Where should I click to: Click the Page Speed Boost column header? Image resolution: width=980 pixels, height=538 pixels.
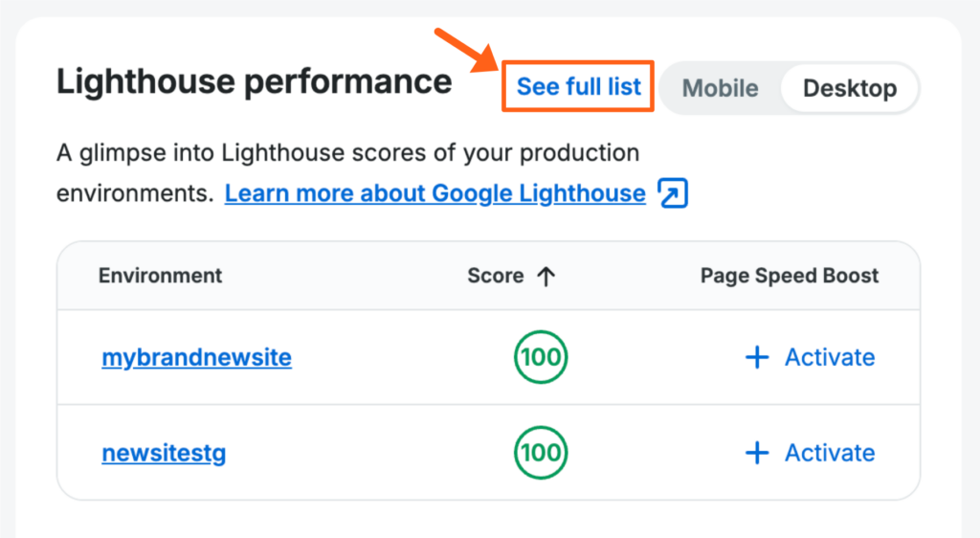(790, 276)
